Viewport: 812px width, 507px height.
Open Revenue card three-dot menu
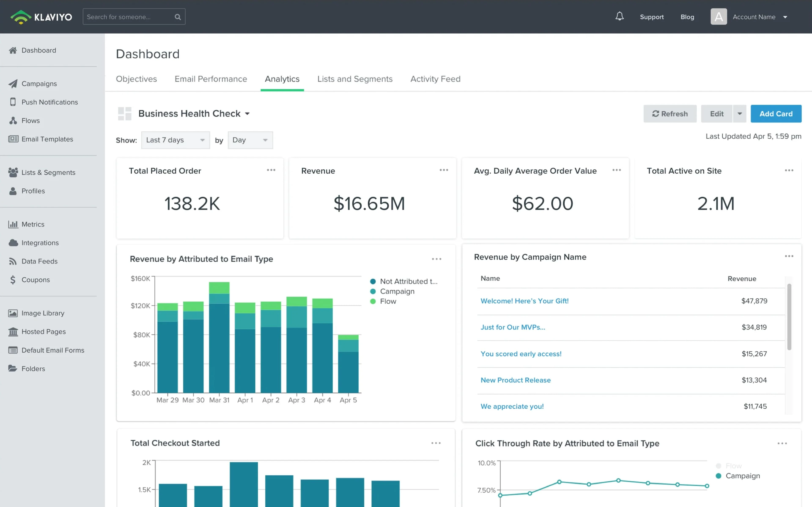(444, 170)
